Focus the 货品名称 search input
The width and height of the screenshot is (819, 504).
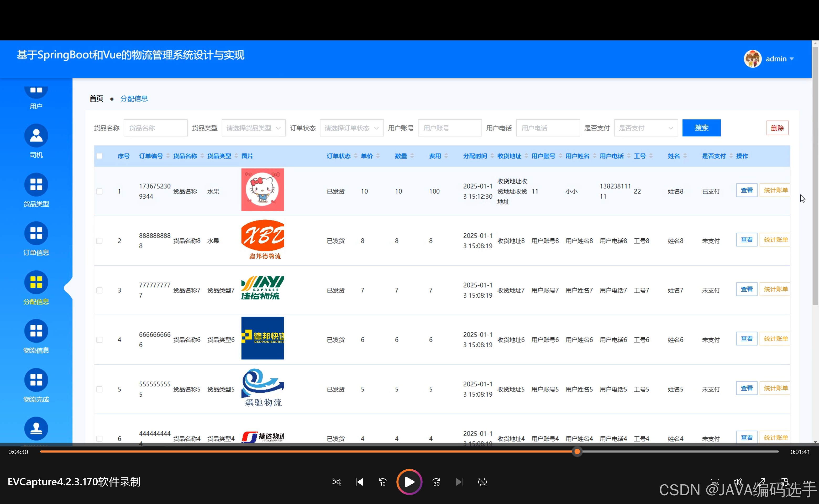pyautogui.click(x=155, y=128)
